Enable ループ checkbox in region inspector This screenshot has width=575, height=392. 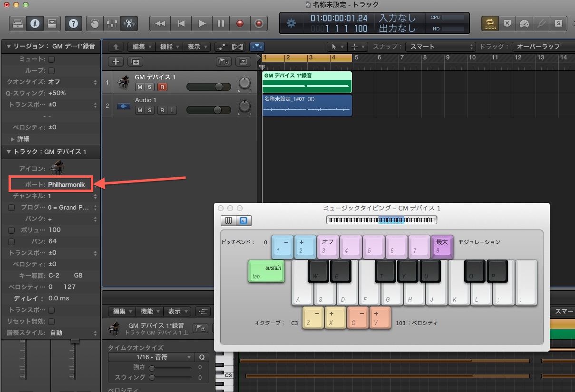pos(51,70)
